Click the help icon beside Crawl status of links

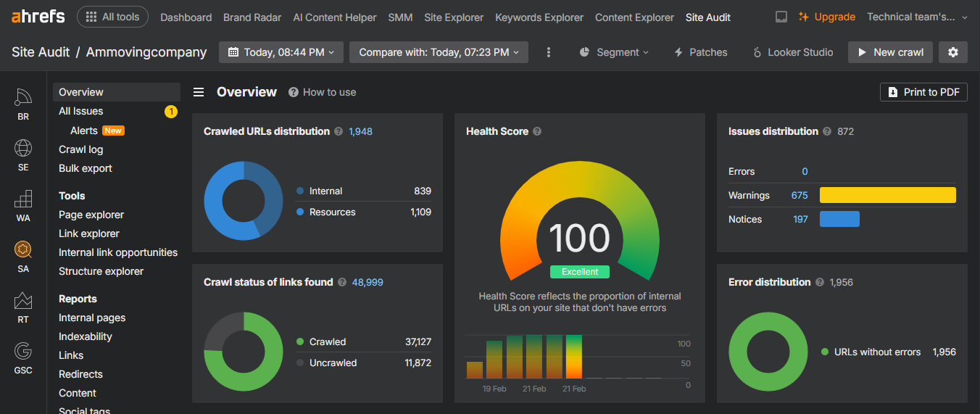[341, 282]
